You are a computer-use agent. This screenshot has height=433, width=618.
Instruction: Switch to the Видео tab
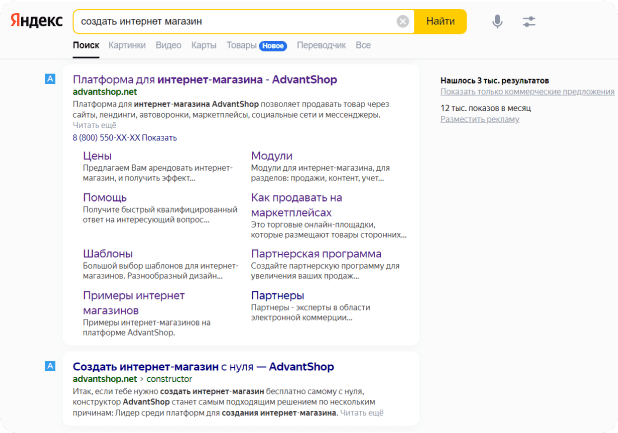[x=168, y=45]
